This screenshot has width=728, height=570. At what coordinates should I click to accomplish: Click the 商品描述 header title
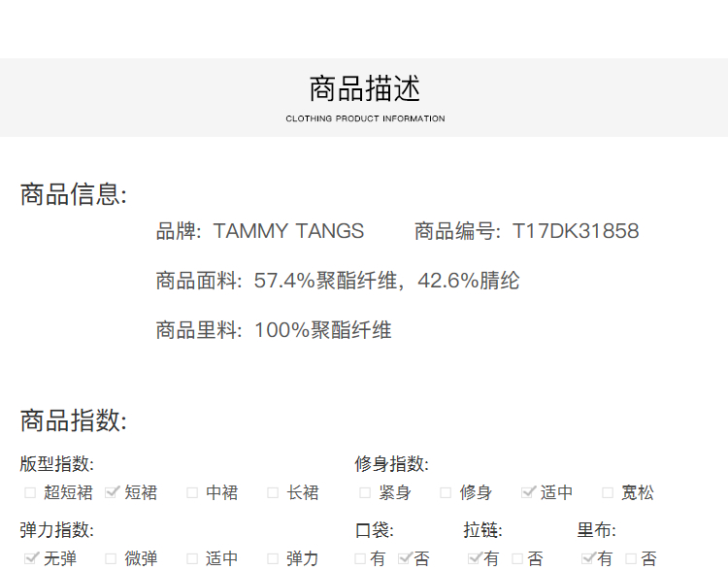click(365, 89)
